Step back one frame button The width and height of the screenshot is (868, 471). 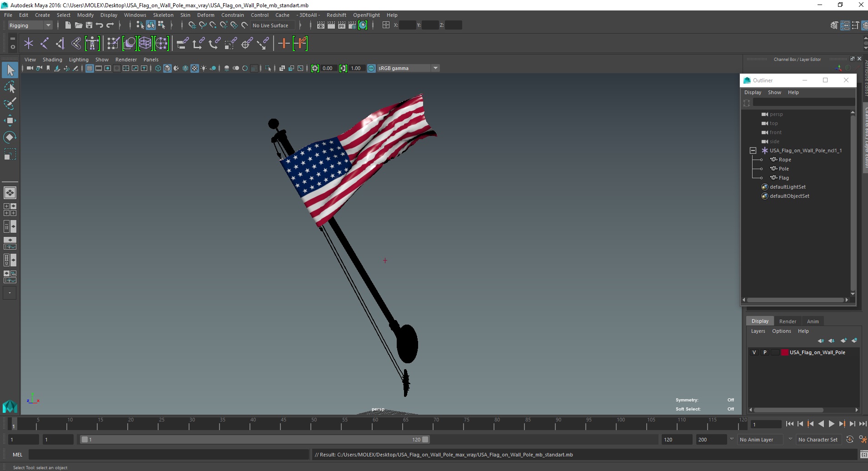point(800,424)
